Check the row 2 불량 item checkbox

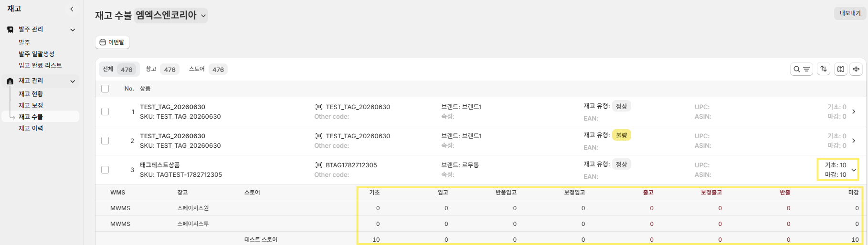point(105,141)
